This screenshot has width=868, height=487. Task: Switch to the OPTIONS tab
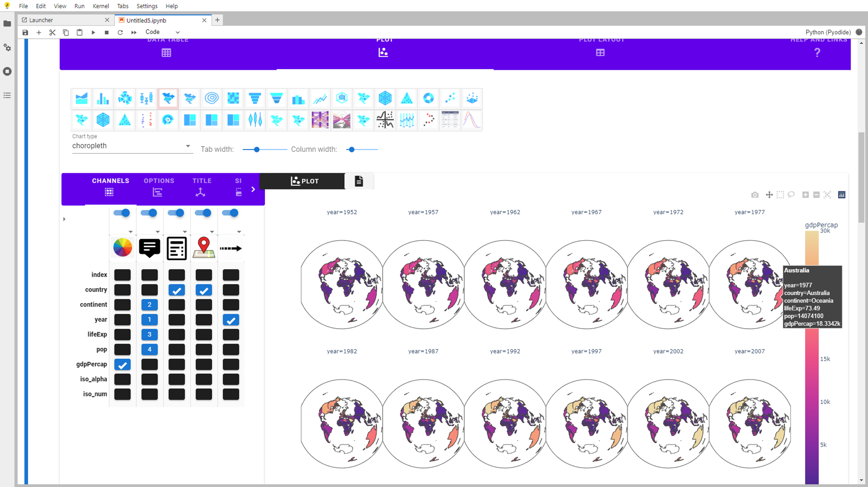coord(159,186)
